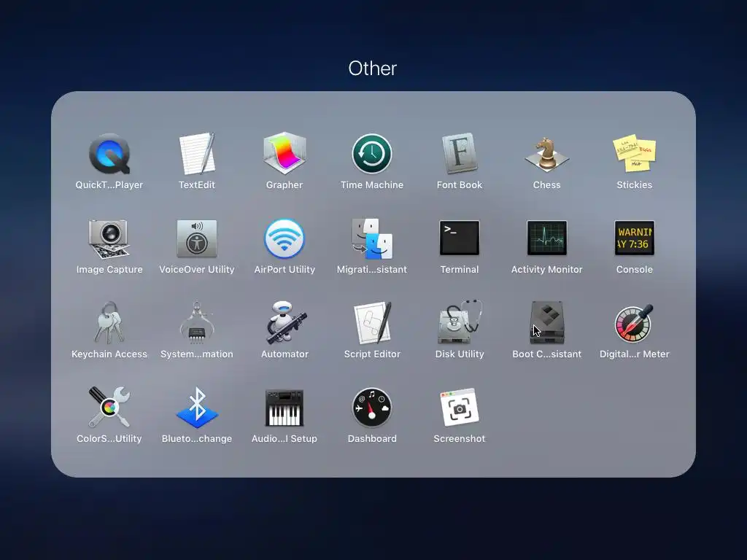Image resolution: width=747 pixels, height=560 pixels.
Task: Launch TextEdit from the folder
Action: 197,154
